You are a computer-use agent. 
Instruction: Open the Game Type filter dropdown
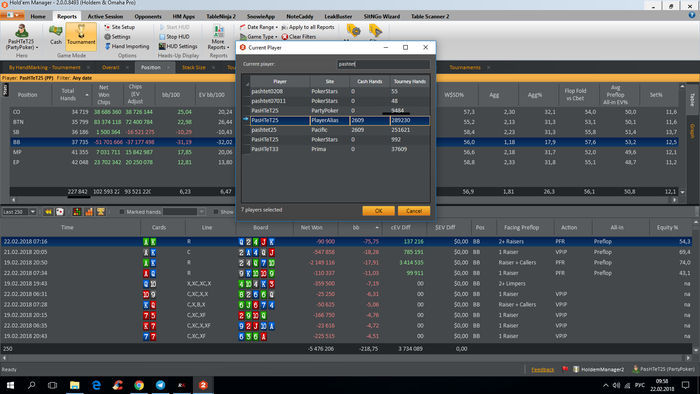click(x=258, y=37)
